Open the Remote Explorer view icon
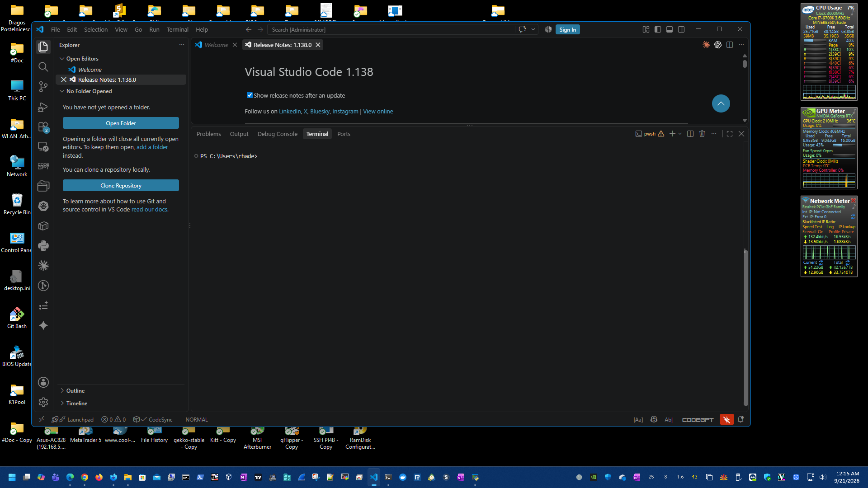Image resolution: width=868 pixels, height=488 pixels. tap(43, 147)
